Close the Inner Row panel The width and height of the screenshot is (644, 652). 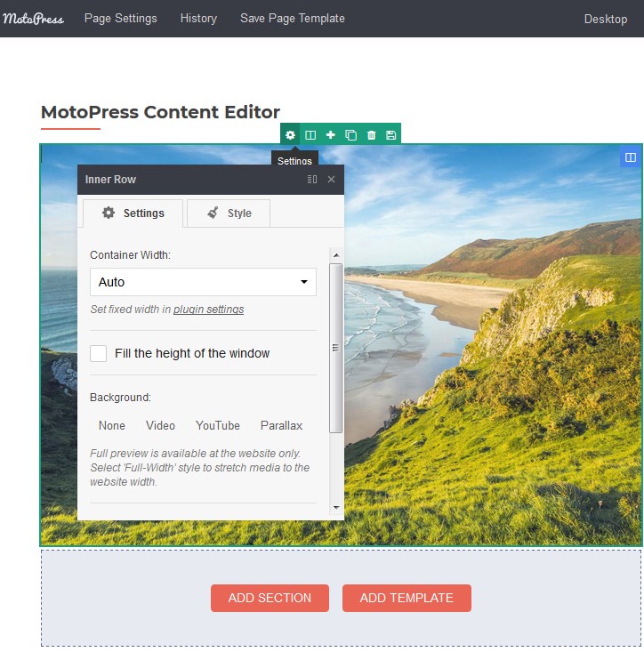point(332,179)
